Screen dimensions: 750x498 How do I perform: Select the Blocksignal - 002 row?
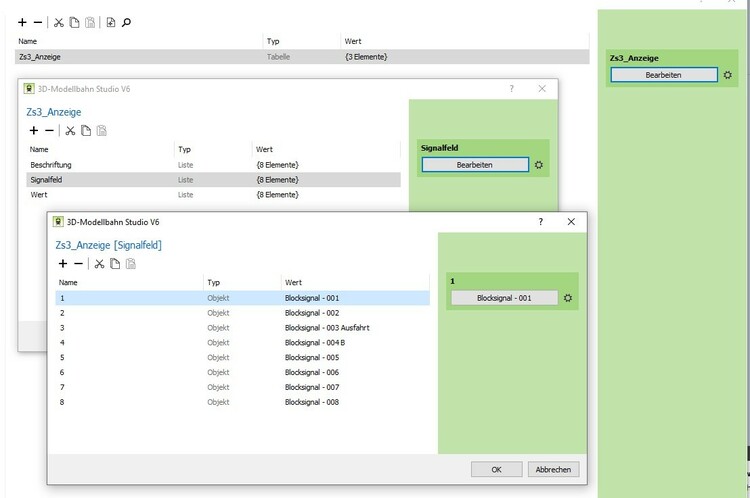pyautogui.click(x=243, y=313)
